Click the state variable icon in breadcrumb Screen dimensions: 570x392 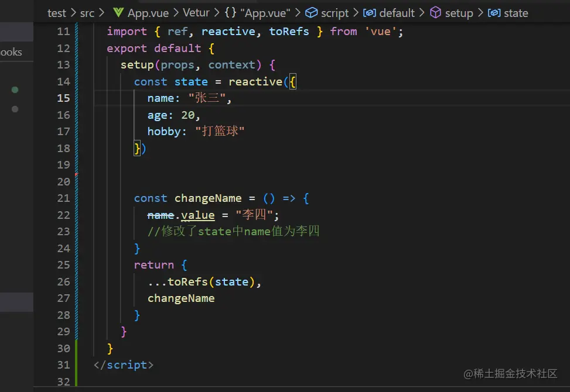click(494, 13)
